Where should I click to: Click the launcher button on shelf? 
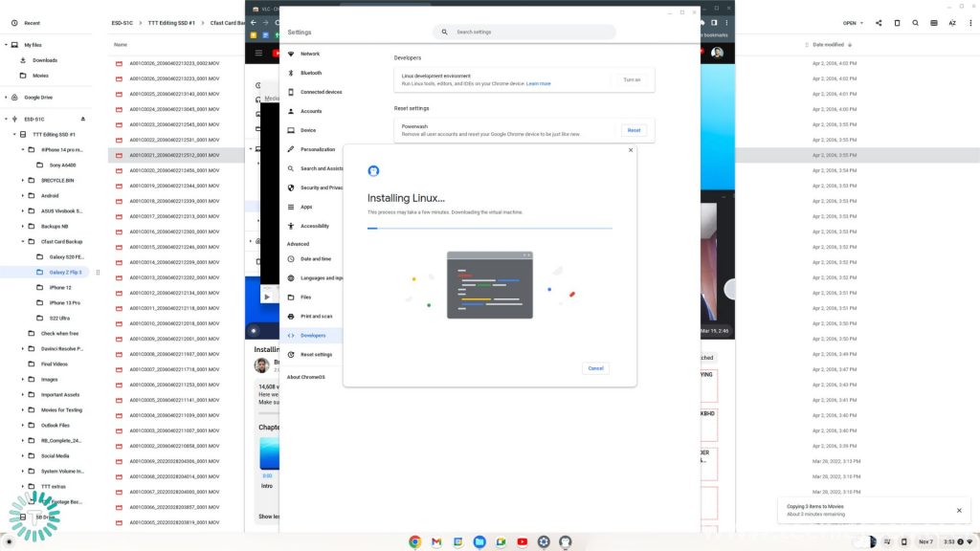[9, 541]
